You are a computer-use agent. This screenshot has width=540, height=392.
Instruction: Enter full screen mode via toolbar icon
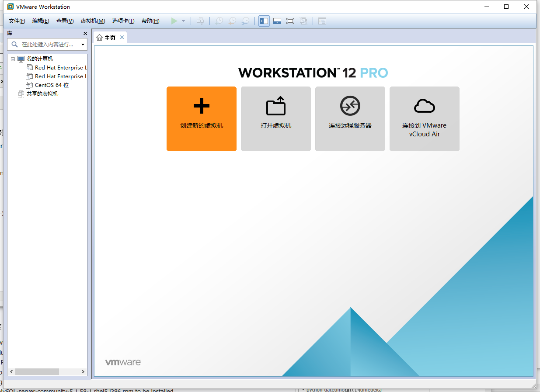pos(290,21)
